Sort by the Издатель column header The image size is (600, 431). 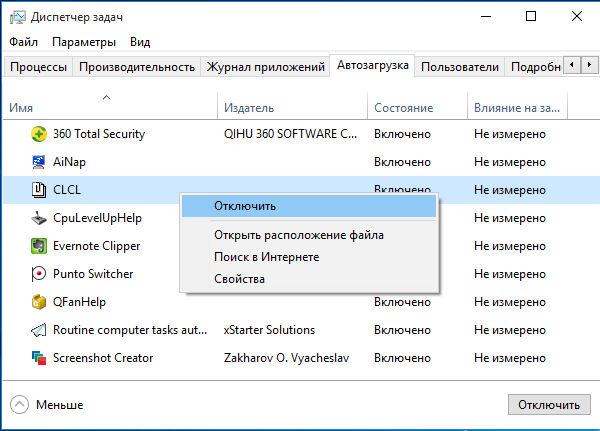pyautogui.click(x=249, y=107)
